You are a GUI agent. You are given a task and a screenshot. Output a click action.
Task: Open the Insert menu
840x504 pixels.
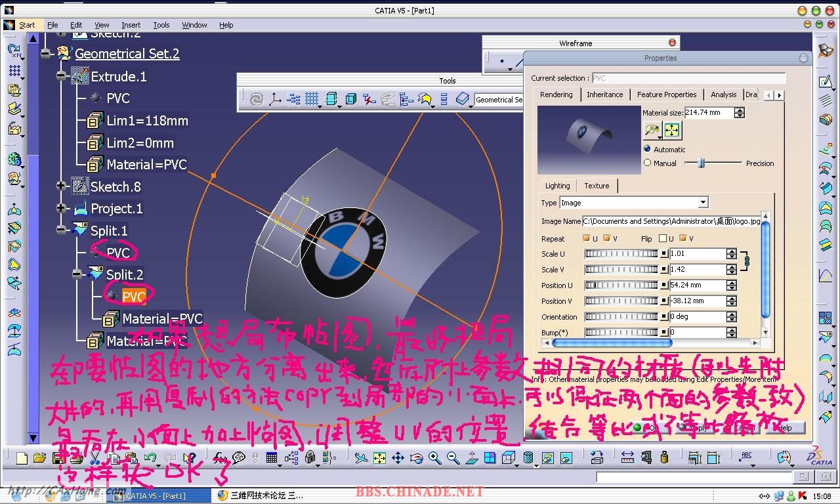131,25
